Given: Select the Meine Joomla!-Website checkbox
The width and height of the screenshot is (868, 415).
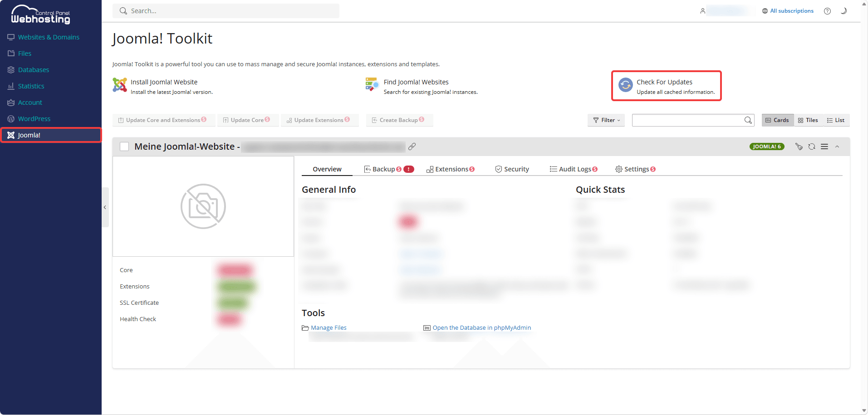Looking at the screenshot, I should point(124,146).
